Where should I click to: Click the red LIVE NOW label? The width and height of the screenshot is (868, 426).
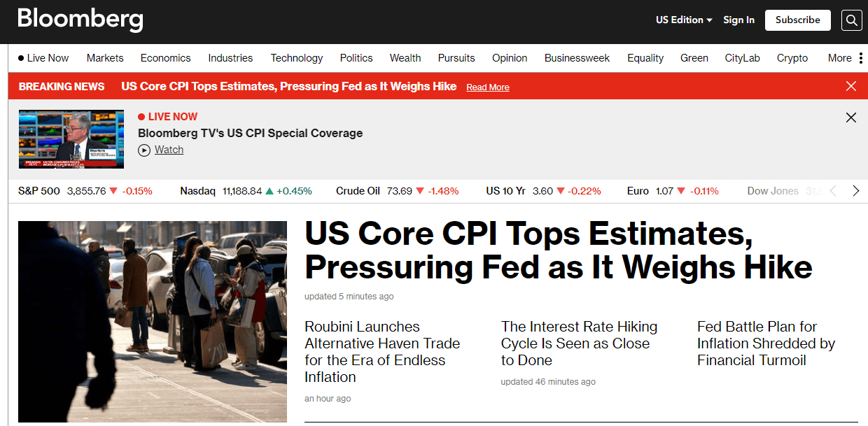click(168, 117)
